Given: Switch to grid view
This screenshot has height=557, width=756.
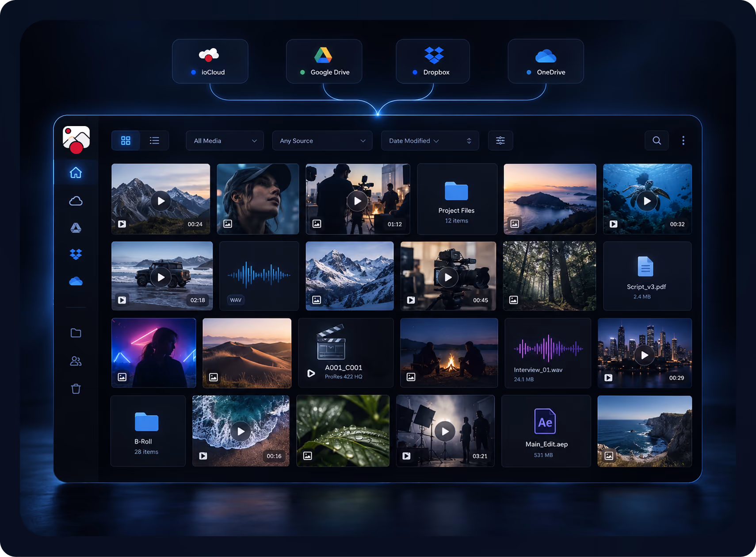Looking at the screenshot, I should point(126,141).
